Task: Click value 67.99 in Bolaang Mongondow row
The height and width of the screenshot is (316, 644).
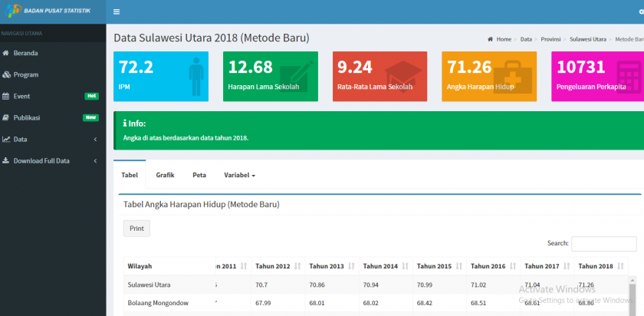Action: point(264,303)
